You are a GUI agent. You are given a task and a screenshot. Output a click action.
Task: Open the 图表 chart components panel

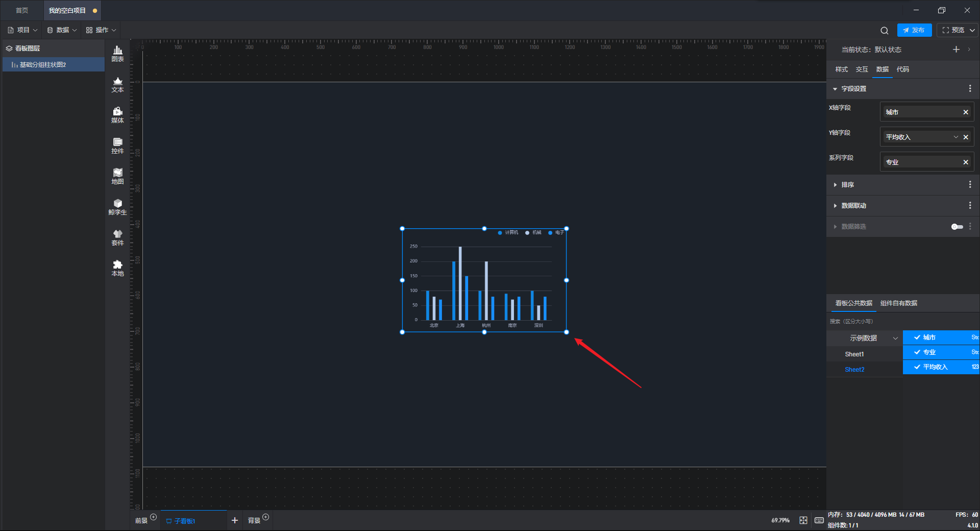coord(117,54)
